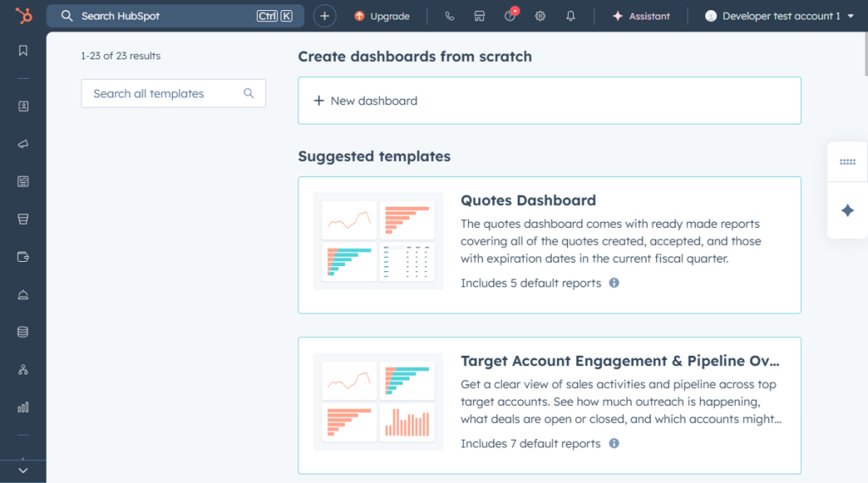868x483 pixels.
Task: Open the Sales sidebar icon
Action: 23,219
